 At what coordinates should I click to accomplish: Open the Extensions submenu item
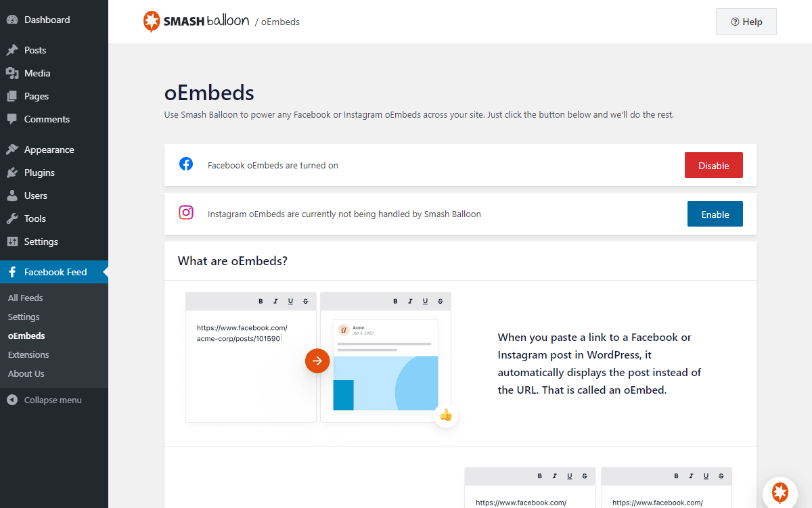click(28, 354)
